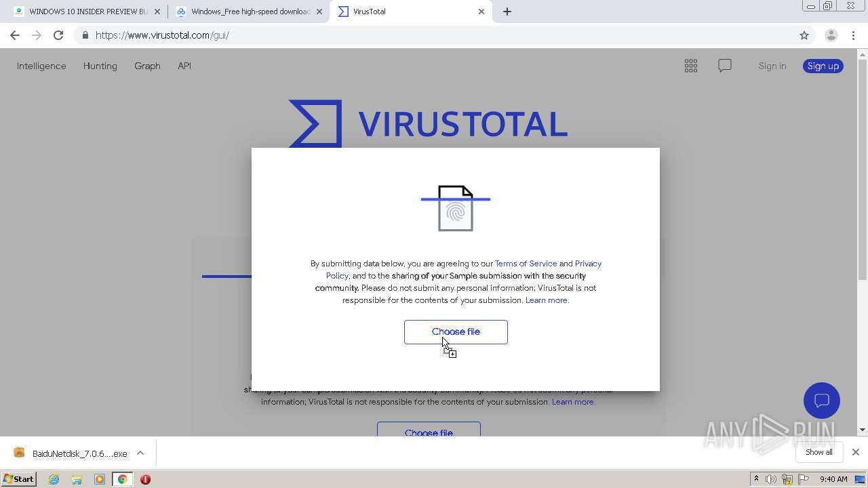The image size is (868, 488).
Task: Click the Sign up button
Action: point(823,66)
